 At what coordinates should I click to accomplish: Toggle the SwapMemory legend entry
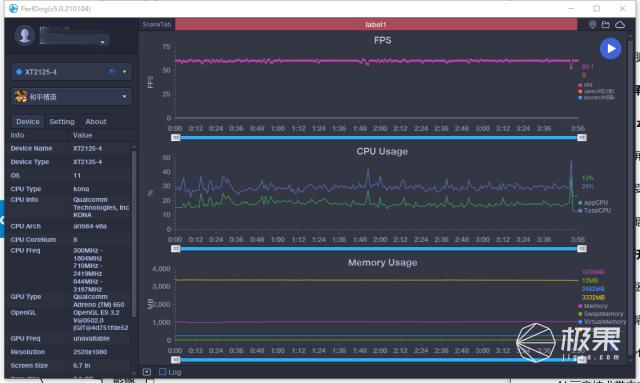600,314
